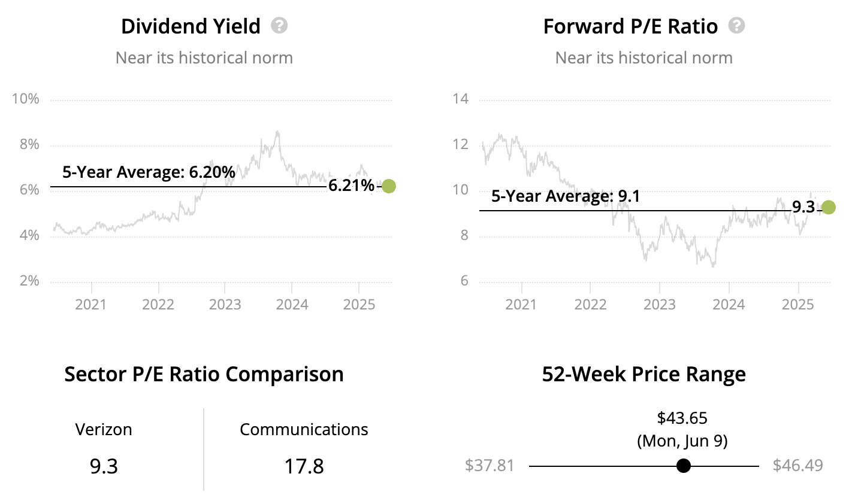Click the $46.49 52-week high label

pyautogui.click(x=797, y=465)
